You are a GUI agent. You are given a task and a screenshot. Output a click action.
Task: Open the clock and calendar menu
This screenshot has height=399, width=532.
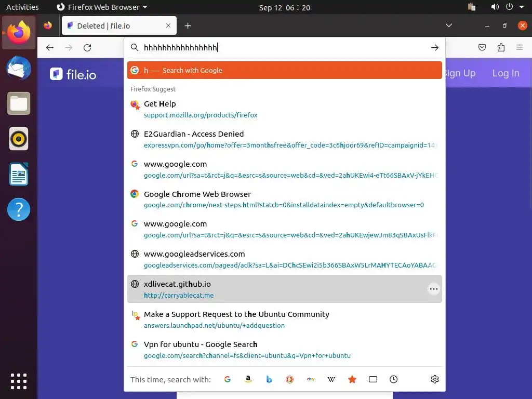(284, 7)
